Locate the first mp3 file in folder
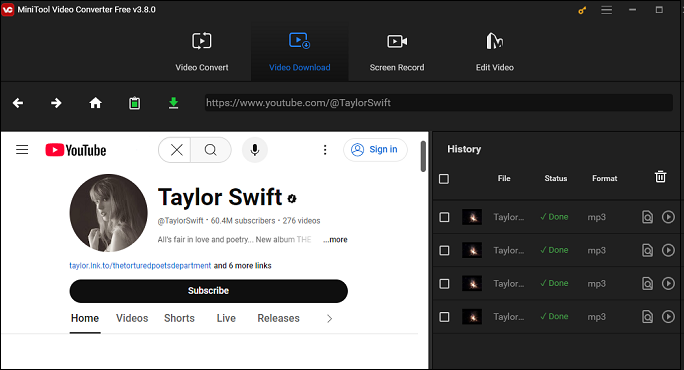Image resolution: width=684 pixels, height=370 pixels. pyautogui.click(x=647, y=217)
